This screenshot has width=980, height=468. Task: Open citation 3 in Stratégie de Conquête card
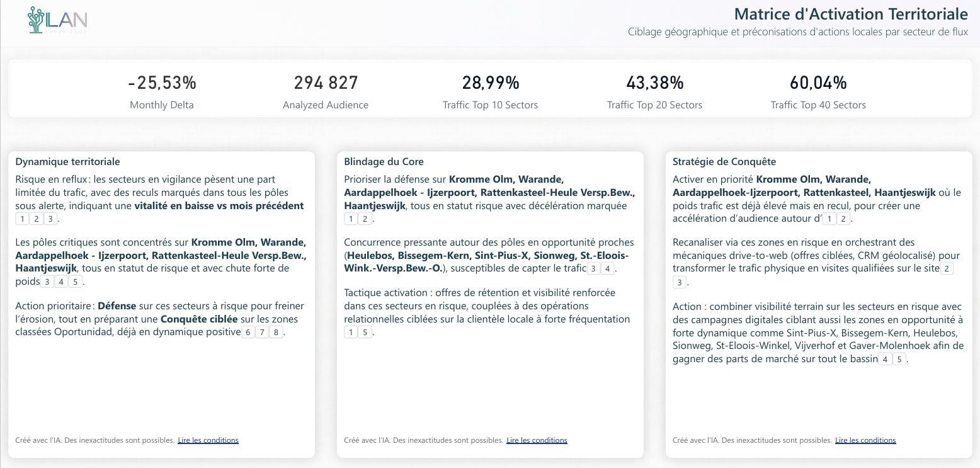point(679,282)
